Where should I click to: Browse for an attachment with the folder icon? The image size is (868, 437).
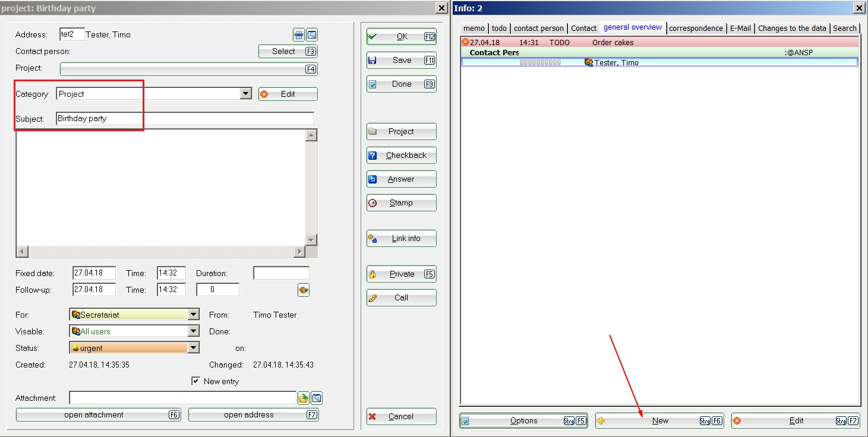point(303,398)
